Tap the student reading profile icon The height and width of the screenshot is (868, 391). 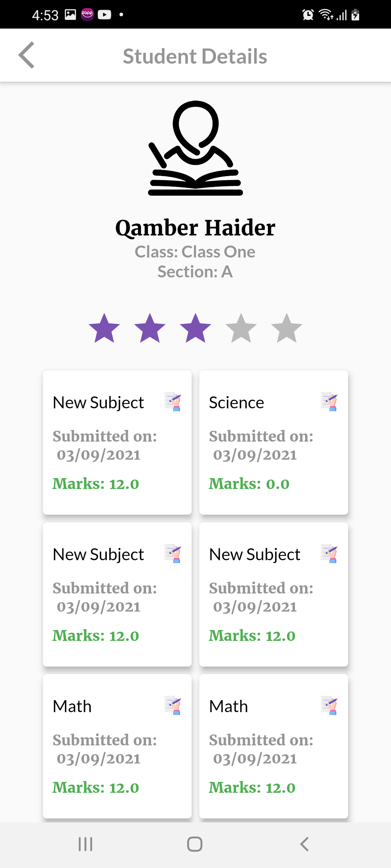[195, 148]
